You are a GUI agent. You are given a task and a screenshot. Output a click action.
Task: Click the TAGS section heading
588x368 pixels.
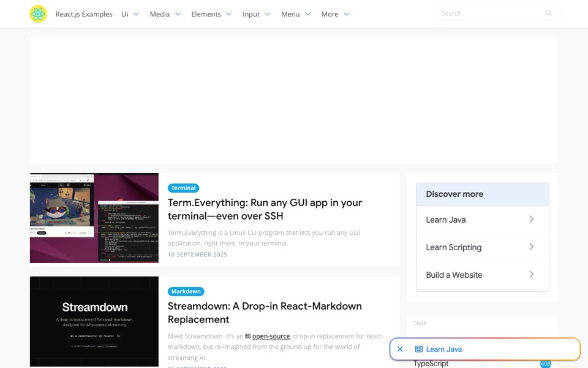click(x=420, y=323)
